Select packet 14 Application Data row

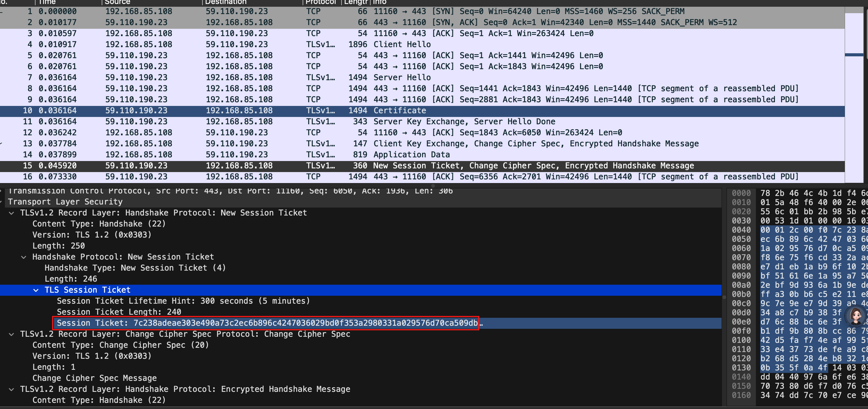coord(411,155)
